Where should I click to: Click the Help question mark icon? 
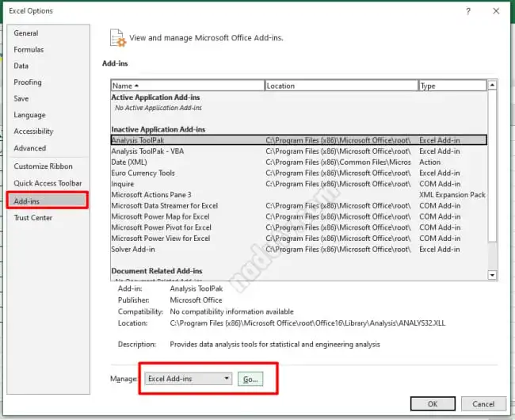click(468, 11)
